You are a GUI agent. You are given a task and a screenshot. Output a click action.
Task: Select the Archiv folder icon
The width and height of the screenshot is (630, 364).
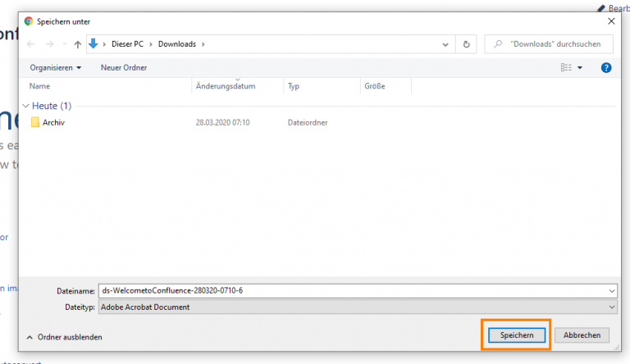(35, 122)
